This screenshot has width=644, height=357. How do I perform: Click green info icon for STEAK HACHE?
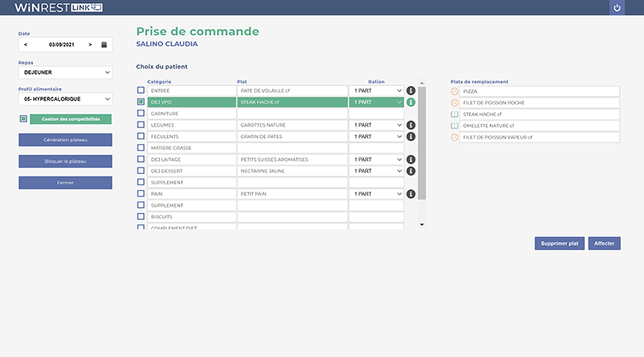[x=411, y=102]
